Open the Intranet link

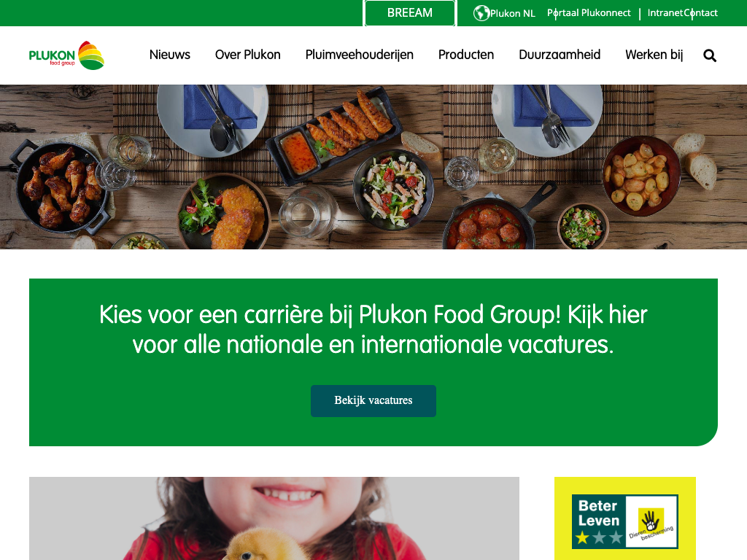point(665,13)
